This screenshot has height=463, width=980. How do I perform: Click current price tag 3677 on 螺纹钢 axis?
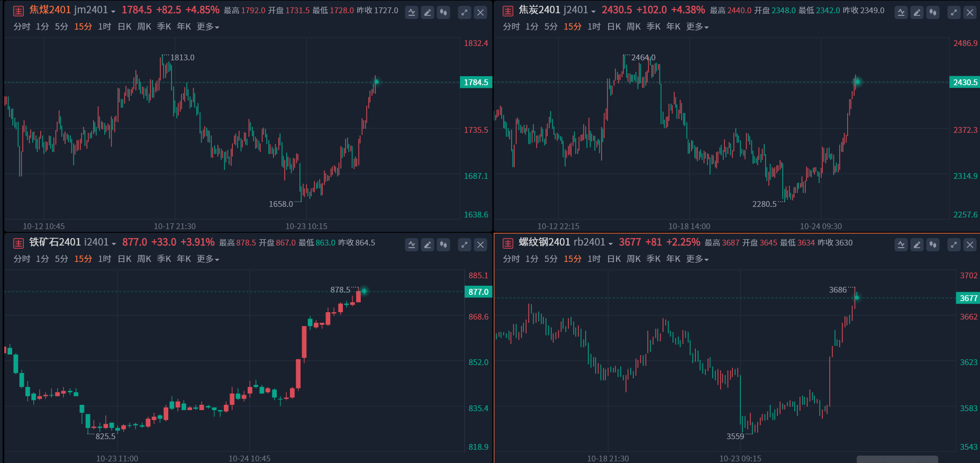click(x=968, y=298)
